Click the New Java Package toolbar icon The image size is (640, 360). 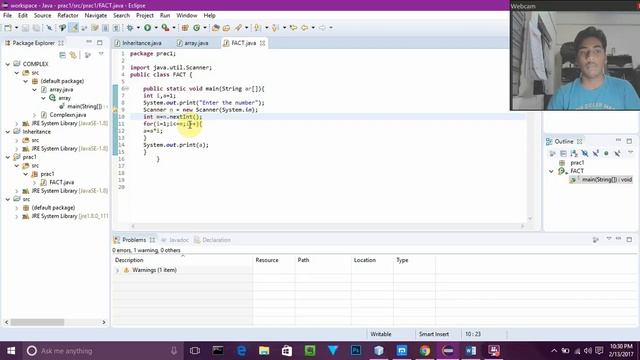pyautogui.click(x=185, y=28)
